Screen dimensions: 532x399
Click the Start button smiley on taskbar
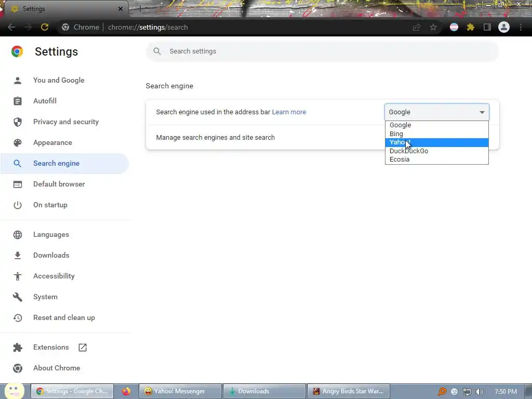pos(14,391)
